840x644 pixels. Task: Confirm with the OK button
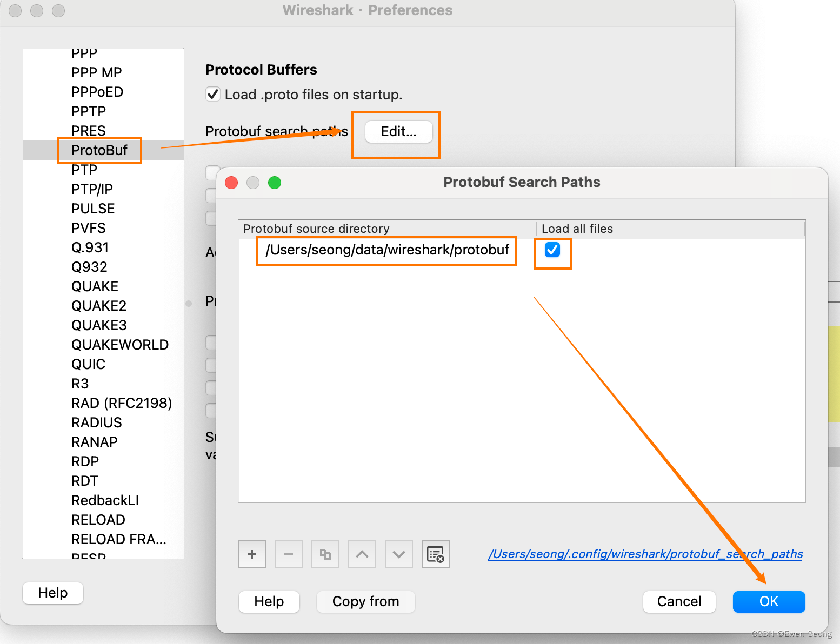pyautogui.click(x=769, y=601)
